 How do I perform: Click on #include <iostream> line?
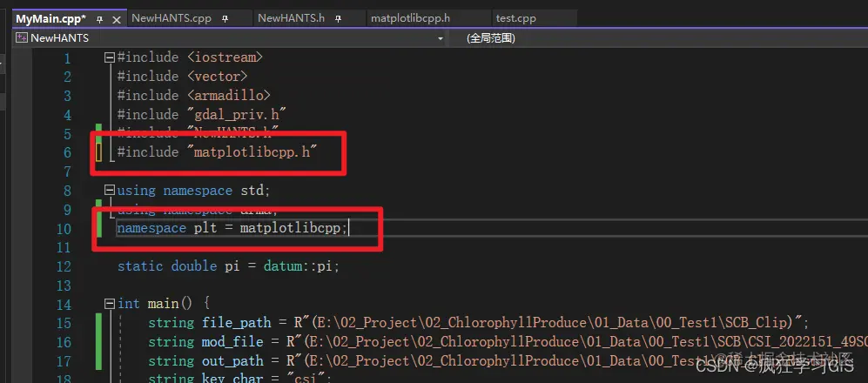coord(190,57)
